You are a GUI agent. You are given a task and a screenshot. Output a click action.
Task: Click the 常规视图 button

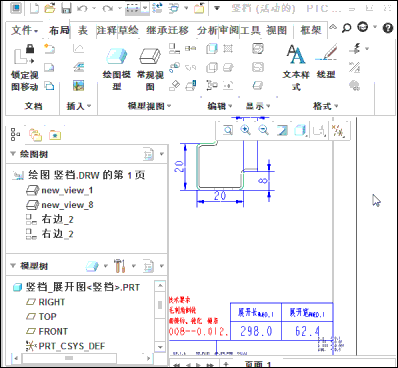[150, 69]
